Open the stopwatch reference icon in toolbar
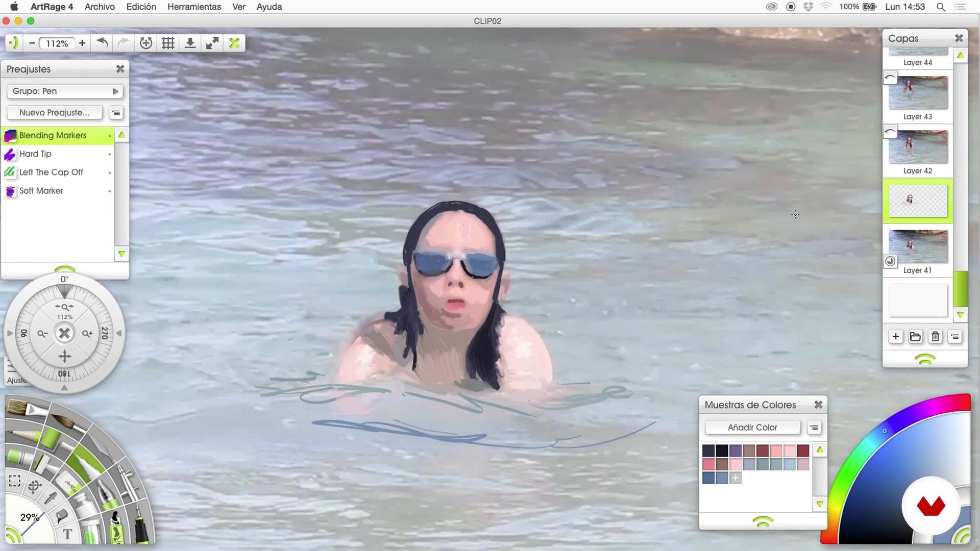Image resolution: width=980 pixels, height=551 pixels. (146, 43)
